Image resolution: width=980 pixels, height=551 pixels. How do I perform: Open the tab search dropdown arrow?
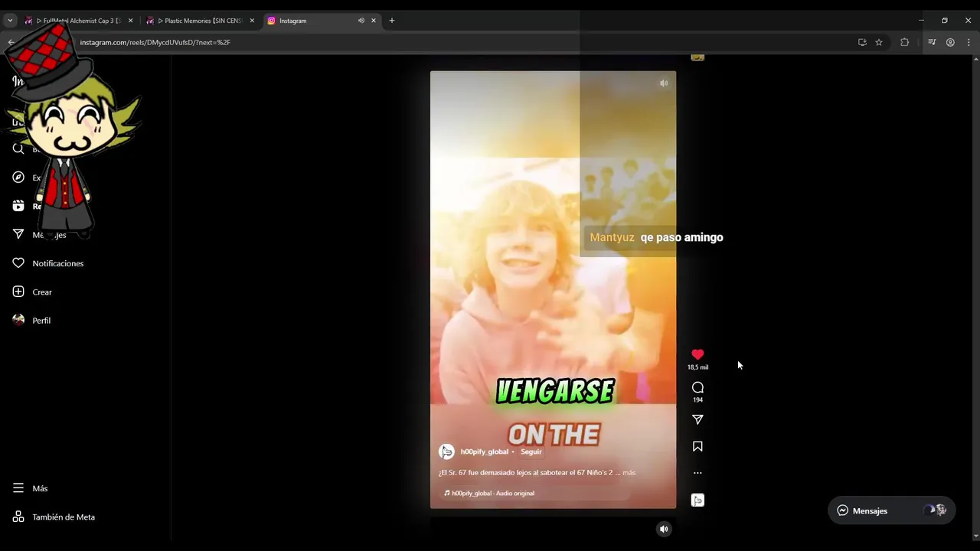[10, 21]
